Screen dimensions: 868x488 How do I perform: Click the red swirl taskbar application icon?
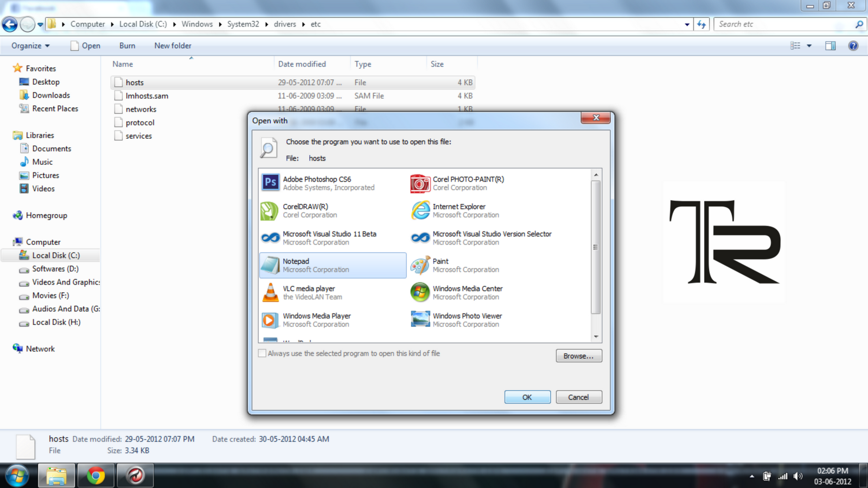point(135,476)
